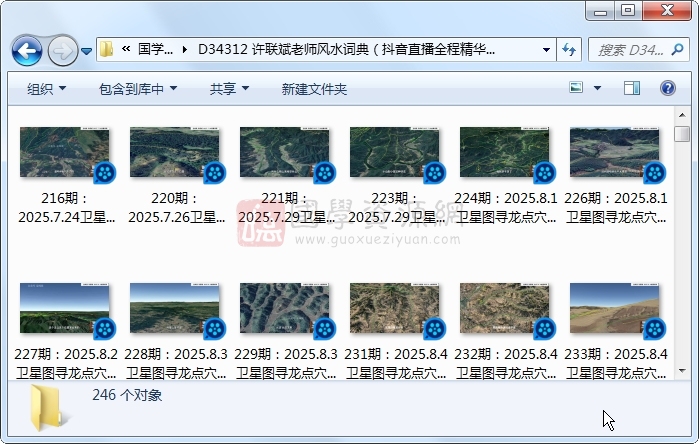Select the 229期 video thumbnail

tap(284, 308)
